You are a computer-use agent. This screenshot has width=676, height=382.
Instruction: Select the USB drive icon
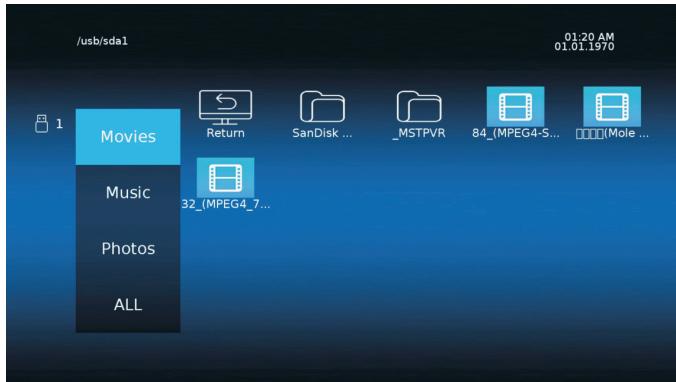click(x=41, y=124)
